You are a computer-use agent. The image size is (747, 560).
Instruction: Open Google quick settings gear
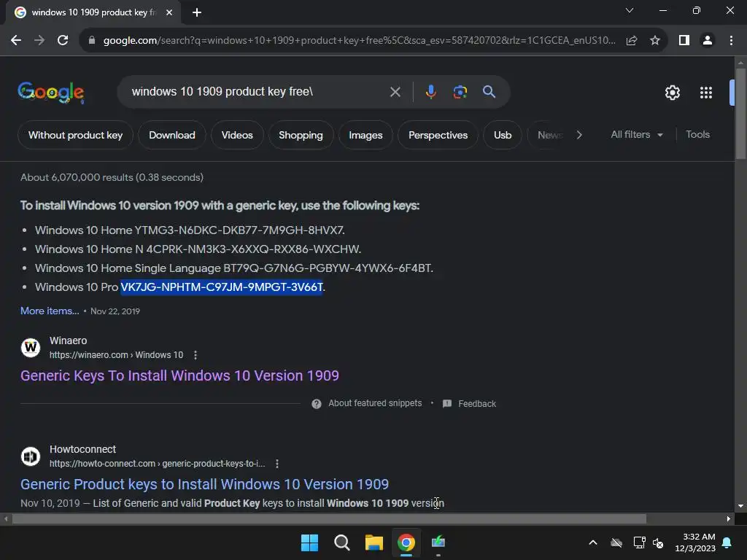click(672, 93)
